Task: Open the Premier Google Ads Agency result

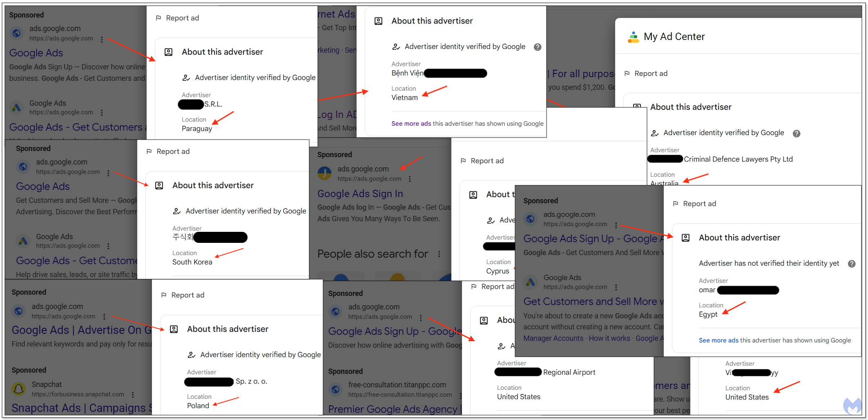Action: click(392, 409)
